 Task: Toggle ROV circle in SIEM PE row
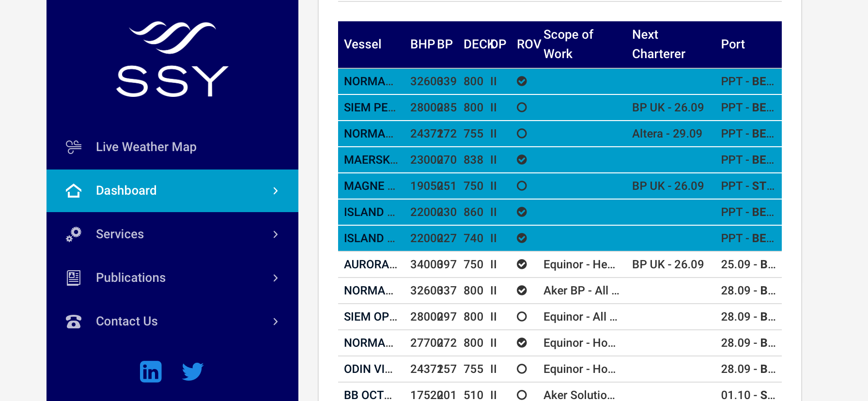point(522,108)
